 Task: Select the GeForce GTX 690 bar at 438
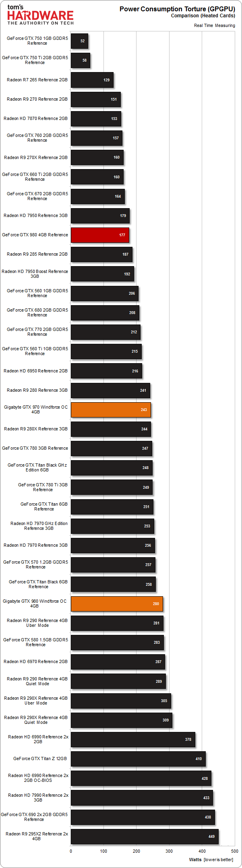143,817
